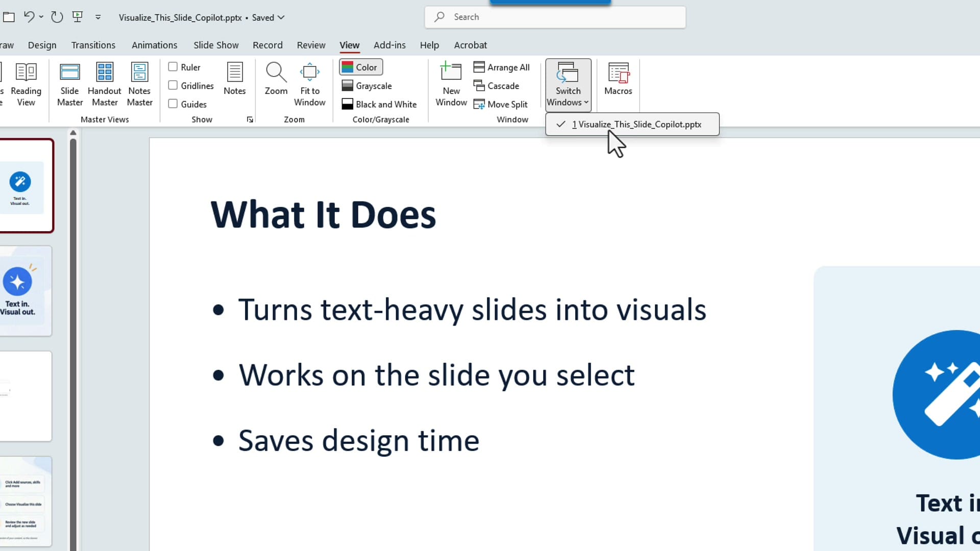Open the Transitions tab
This screenshot has width=980, height=551.
(93, 45)
